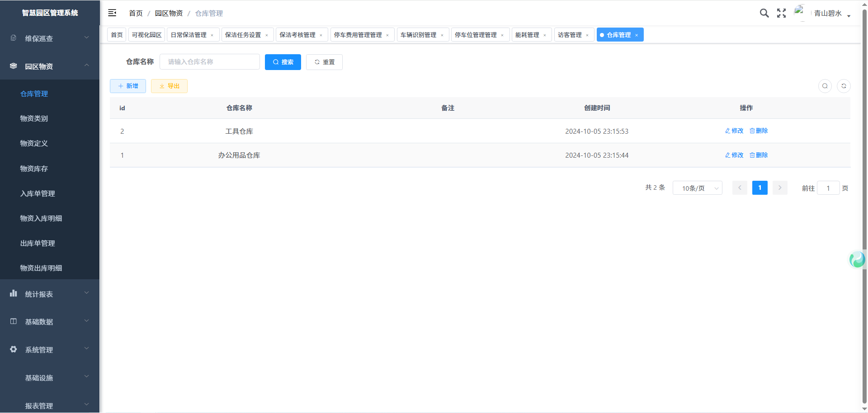Click the sidebar collapse hamburger icon

click(112, 13)
